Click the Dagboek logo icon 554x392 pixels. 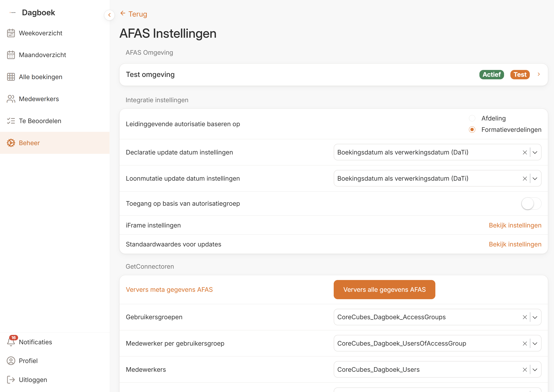click(12, 13)
